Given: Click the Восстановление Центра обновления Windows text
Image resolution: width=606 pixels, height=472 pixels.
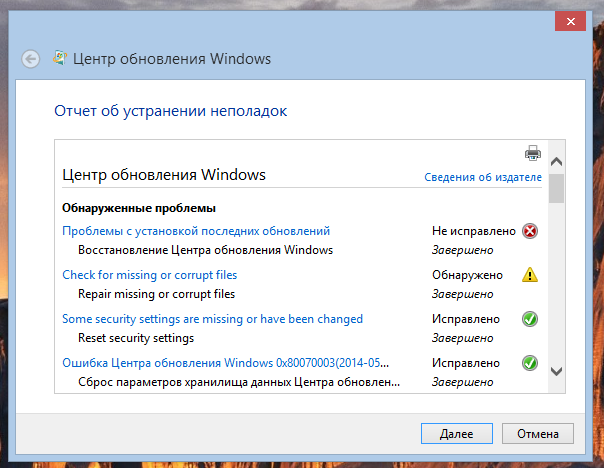Looking at the screenshot, I should [x=206, y=250].
